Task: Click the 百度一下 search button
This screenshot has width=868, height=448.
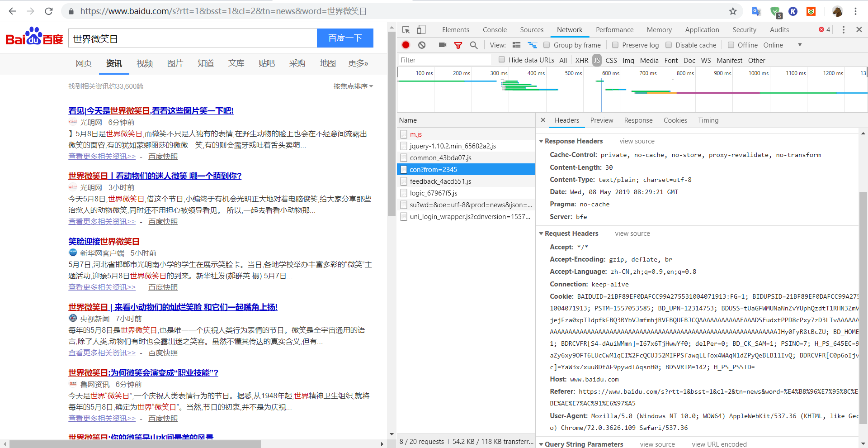Action: (345, 38)
